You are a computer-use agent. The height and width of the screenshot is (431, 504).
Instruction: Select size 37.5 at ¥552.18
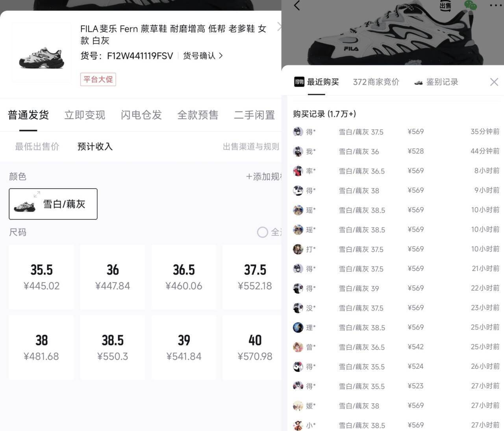pyautogui.click(x=252, y=277)
